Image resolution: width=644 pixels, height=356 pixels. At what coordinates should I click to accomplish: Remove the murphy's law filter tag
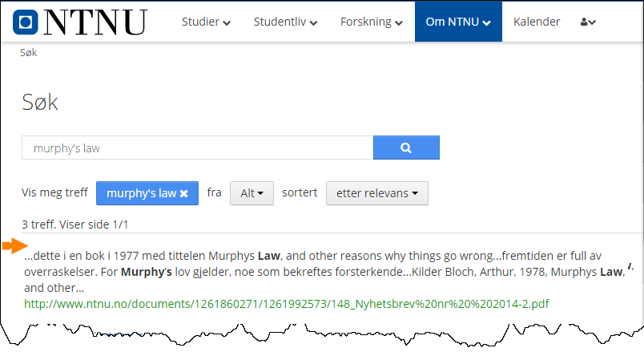pos(184,193)
